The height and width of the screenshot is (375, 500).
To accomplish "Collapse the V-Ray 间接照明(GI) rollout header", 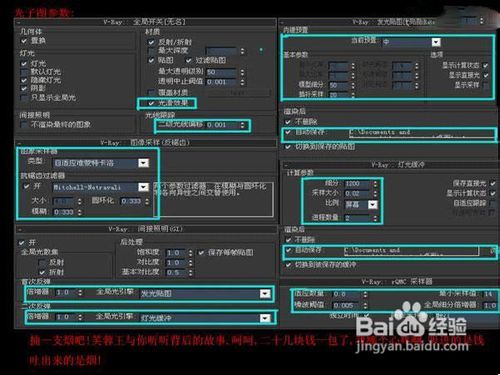I will tap(145, 229).
